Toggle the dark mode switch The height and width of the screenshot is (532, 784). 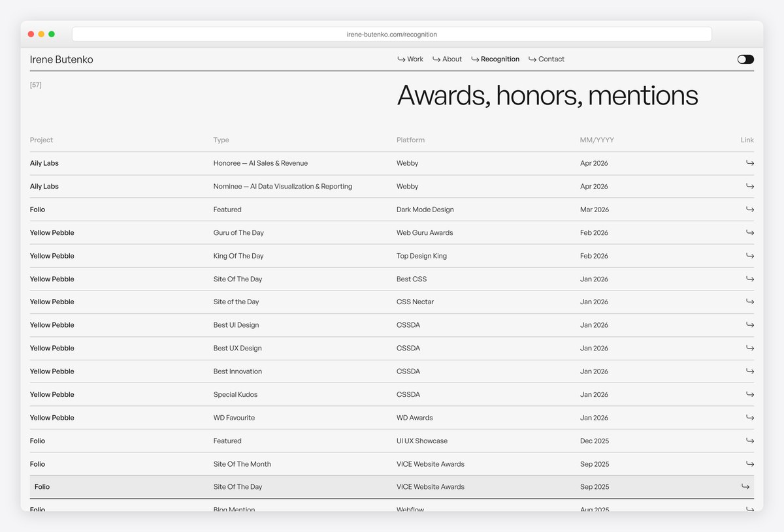[x=745, y=59]
